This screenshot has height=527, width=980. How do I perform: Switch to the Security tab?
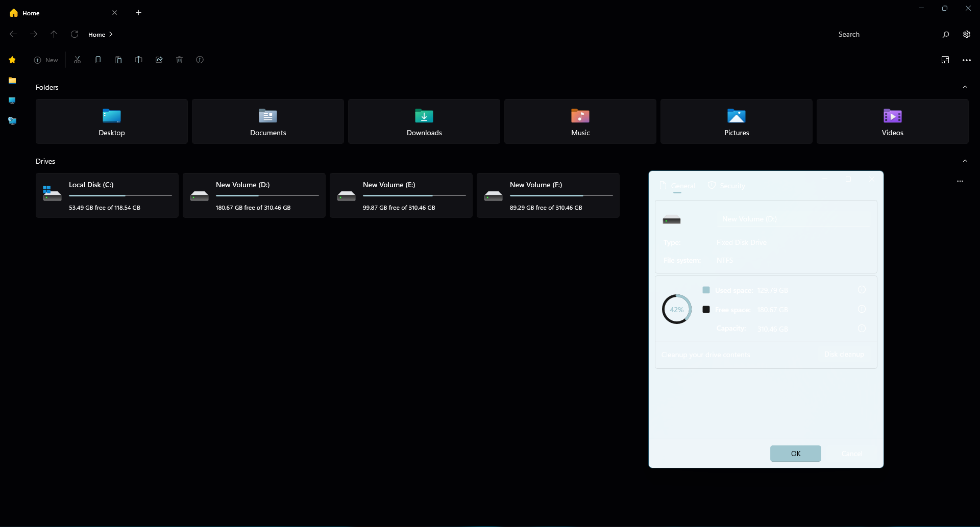tap(727, 186)
